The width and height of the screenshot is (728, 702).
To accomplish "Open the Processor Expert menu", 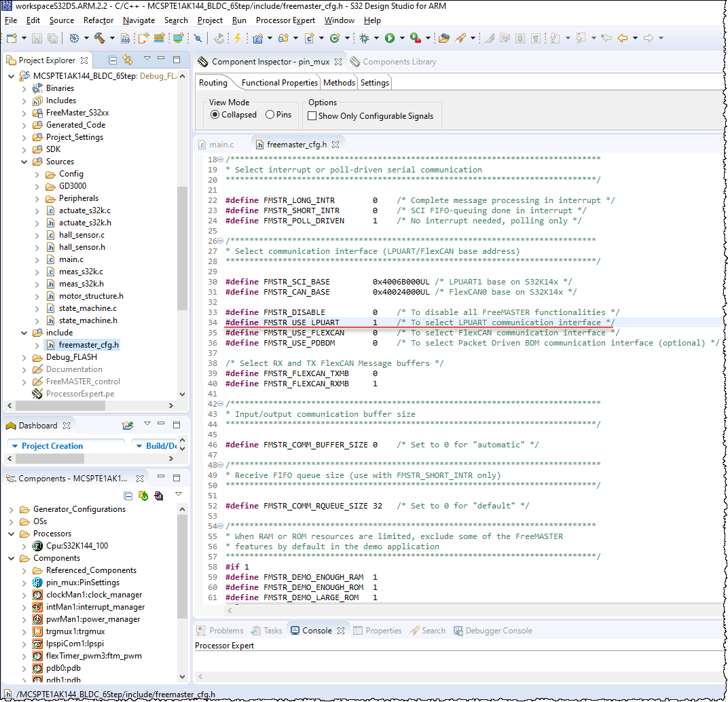I will click(x=285, y=20).
